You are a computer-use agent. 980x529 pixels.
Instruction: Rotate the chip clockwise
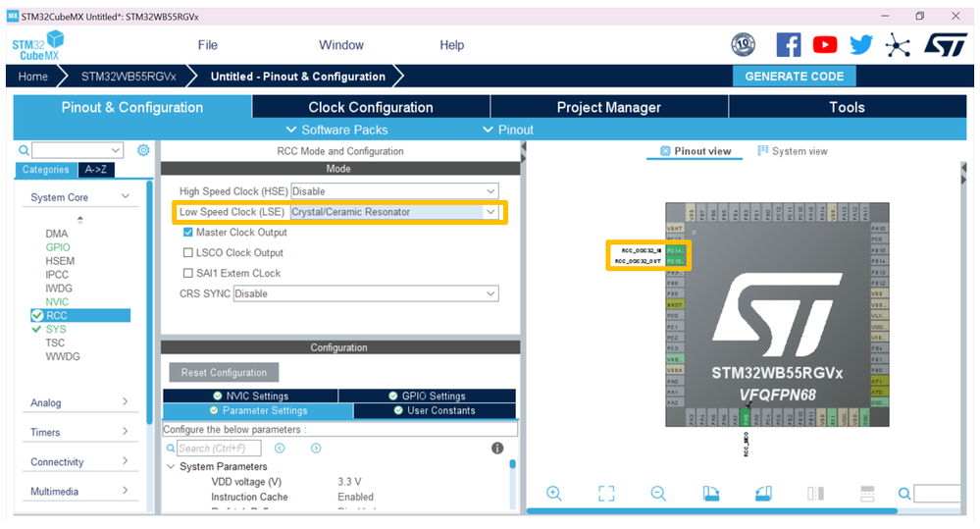710,494
